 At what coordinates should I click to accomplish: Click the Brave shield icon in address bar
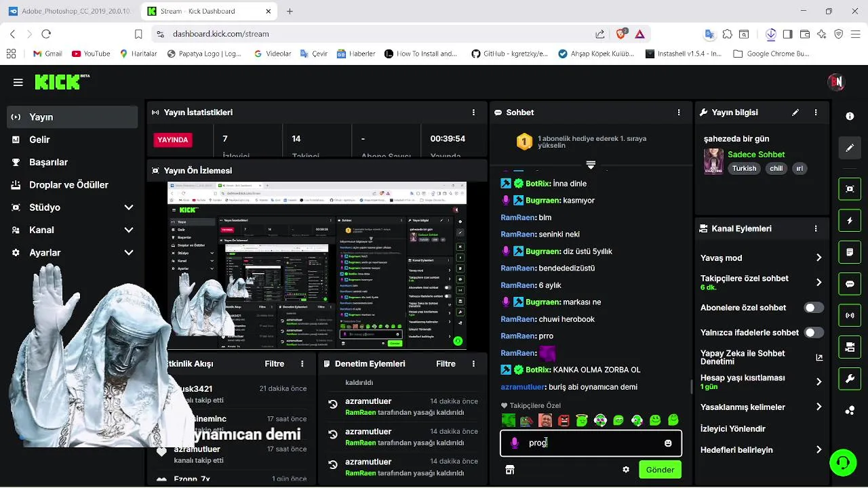[x=621, y=34]
